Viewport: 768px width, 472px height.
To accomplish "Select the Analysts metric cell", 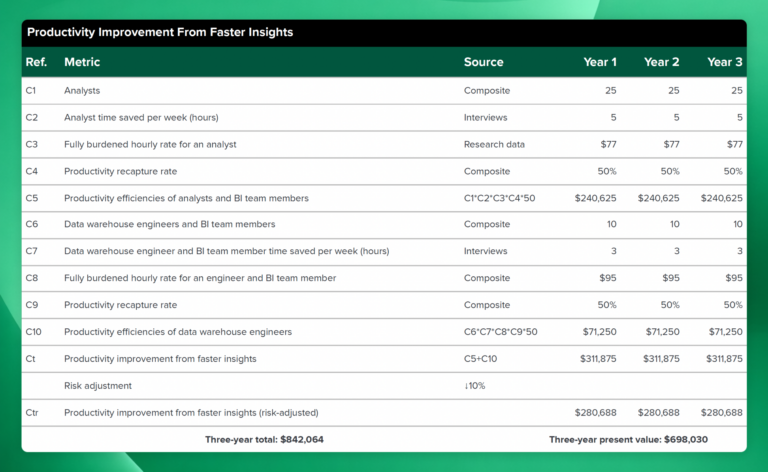I will tap(82, 91).
